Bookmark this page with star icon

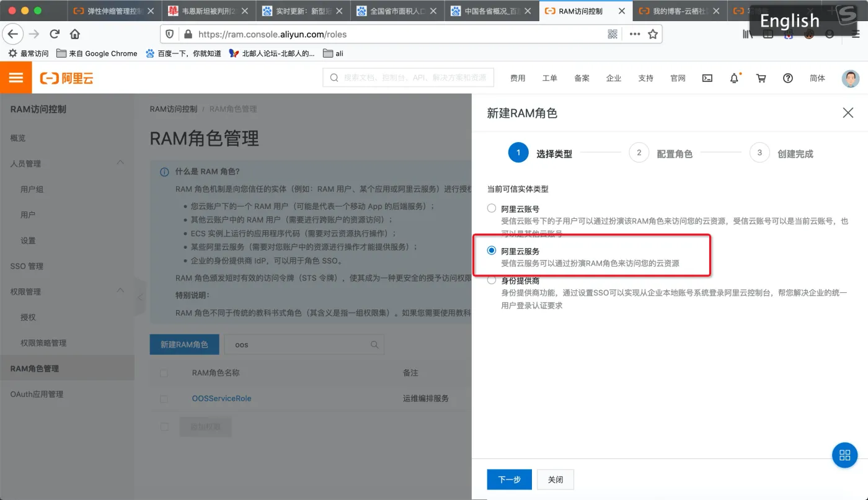click(x=653, y=34)
